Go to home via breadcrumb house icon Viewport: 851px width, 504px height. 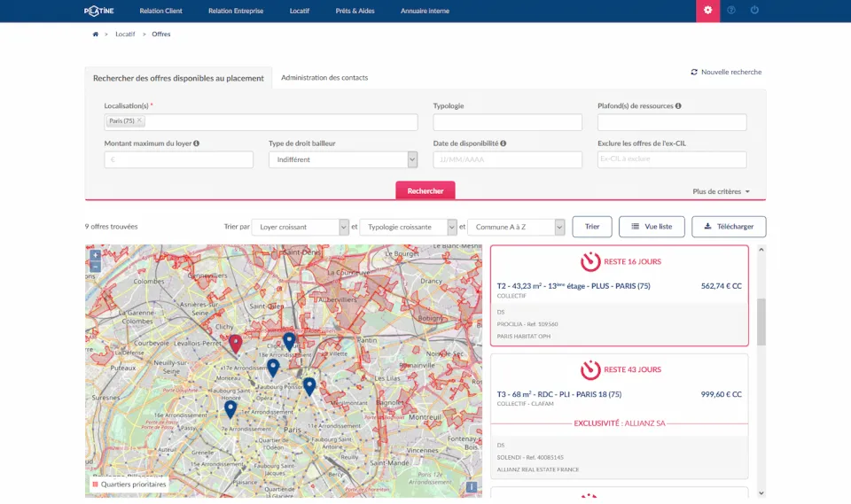[x=96, y=35]
